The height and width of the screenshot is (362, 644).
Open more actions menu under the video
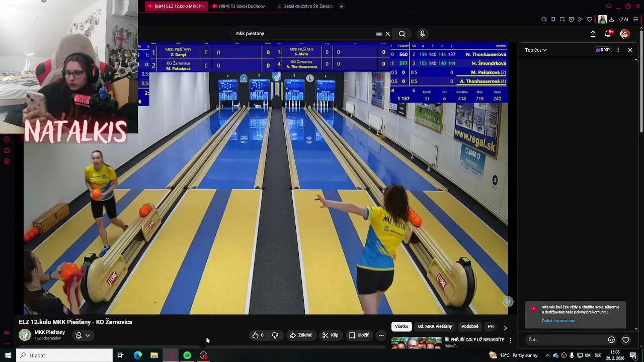tap(381, 335)
